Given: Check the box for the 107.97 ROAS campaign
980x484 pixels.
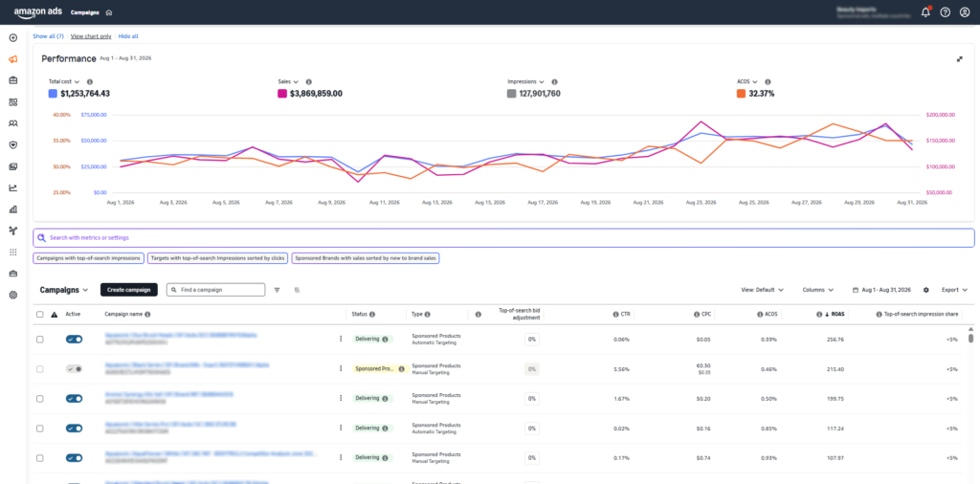Looking at the screenshot, I should tap(40, 458).
